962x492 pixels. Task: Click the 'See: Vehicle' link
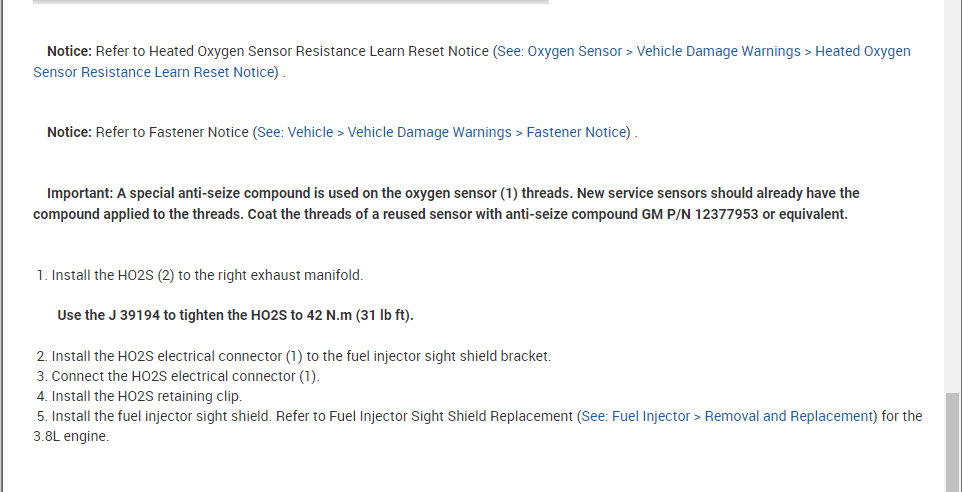(295, 132)
